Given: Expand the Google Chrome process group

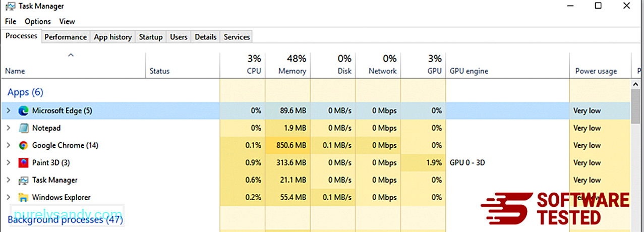Looking at the screenshot, I should tap(8, 145).
